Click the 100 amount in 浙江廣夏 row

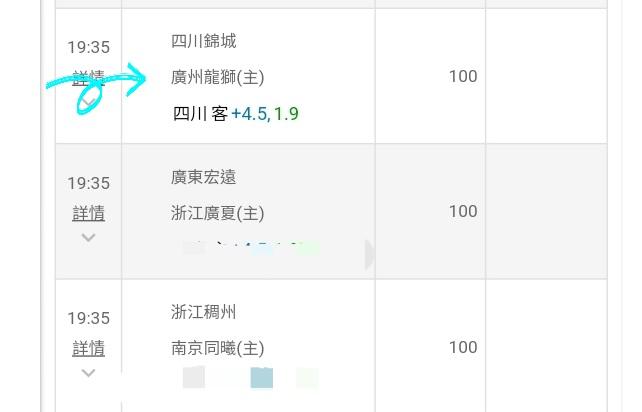point(463,211)
